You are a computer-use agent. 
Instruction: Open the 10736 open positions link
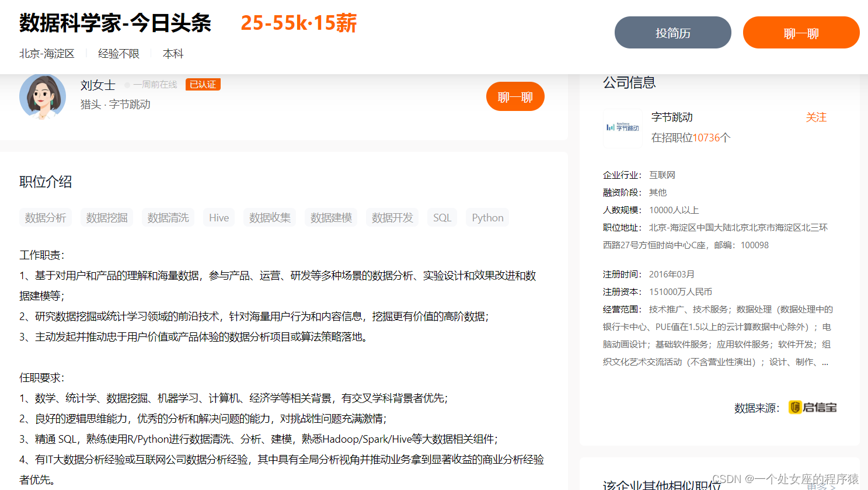706,138
